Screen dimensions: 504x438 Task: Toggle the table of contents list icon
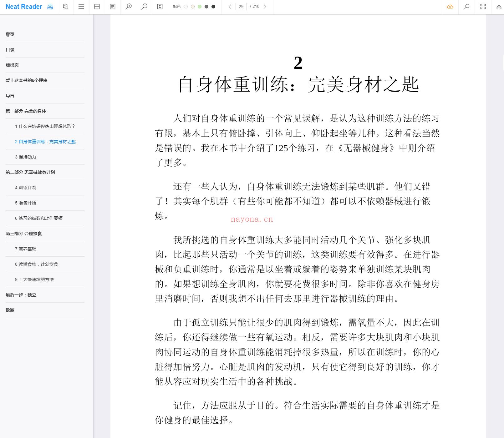[81, 7]
